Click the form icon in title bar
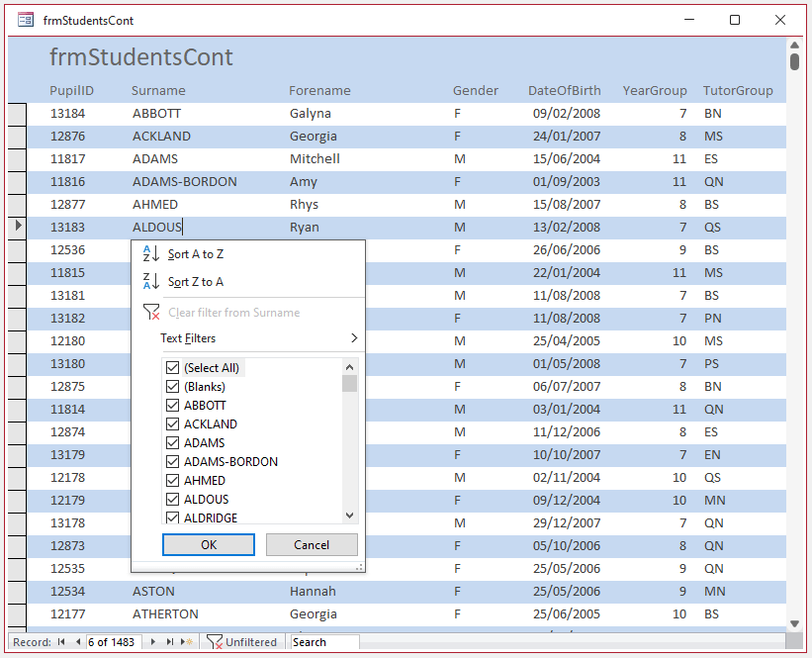This screenshot has width=812, height=658. point(26,20)
